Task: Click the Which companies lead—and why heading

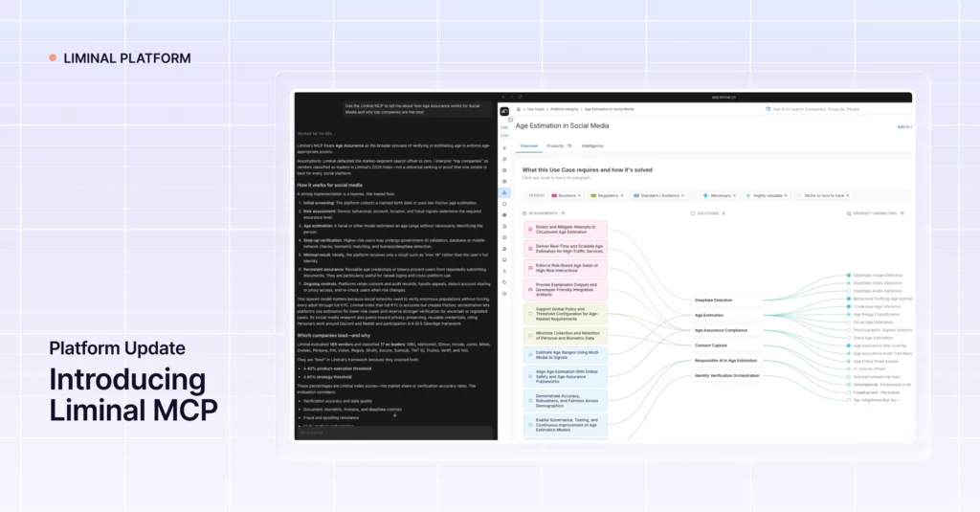Action: point(333,335)
